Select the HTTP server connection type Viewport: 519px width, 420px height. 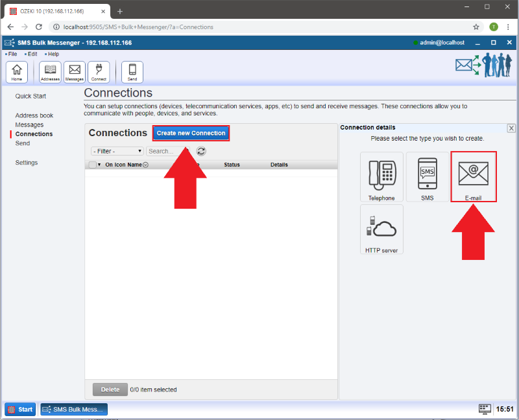[x=381, y=229]
